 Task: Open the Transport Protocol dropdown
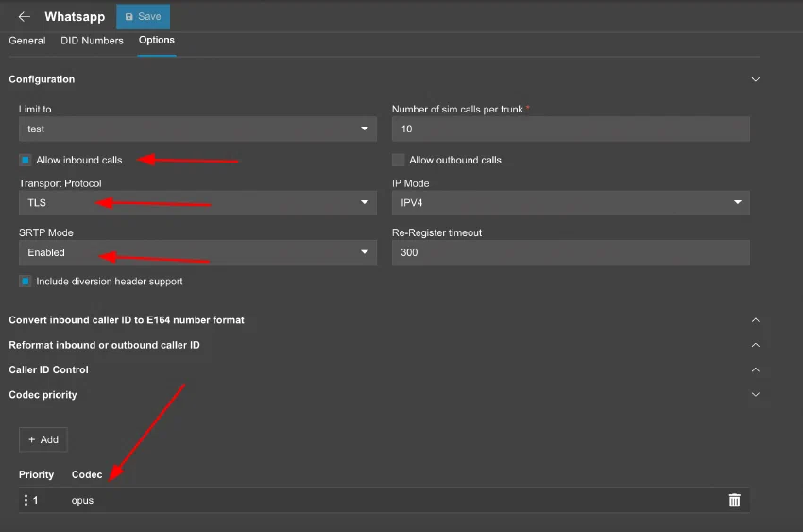point(197,203)
